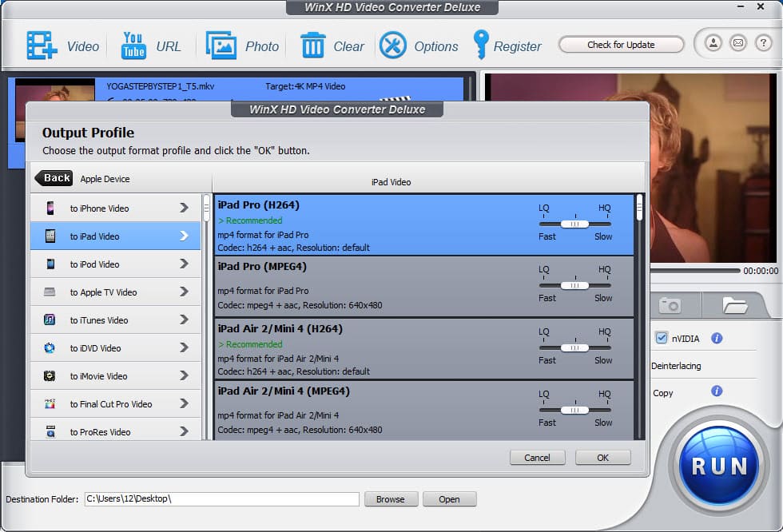
Task: Click the snapshot camera icon
Action: (x=670, y=305)
